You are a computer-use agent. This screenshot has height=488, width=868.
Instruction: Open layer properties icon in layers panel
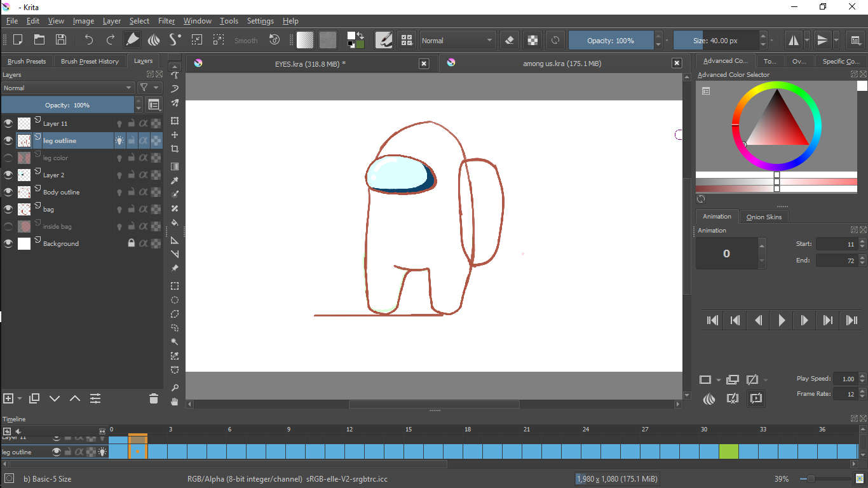click(95, 398)
